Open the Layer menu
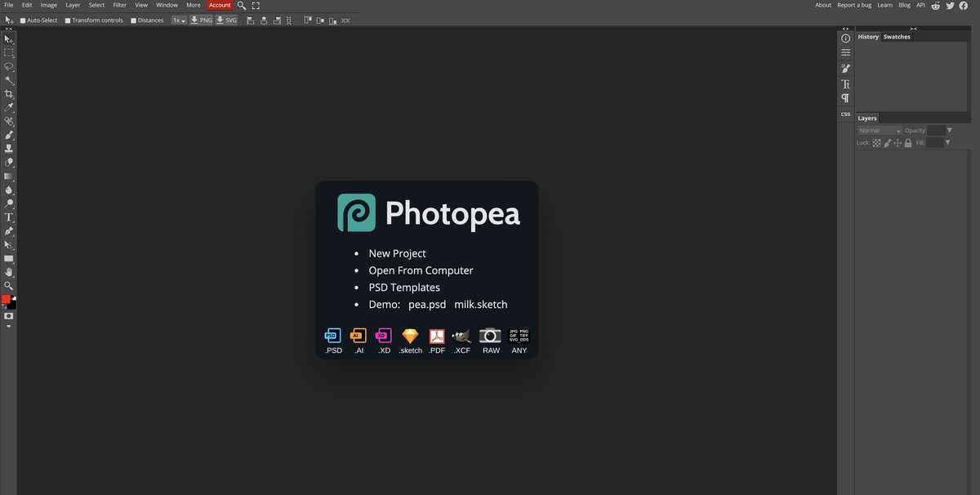Image resolution: width=980 pixels, height=495 pixels. click(73, 5)
